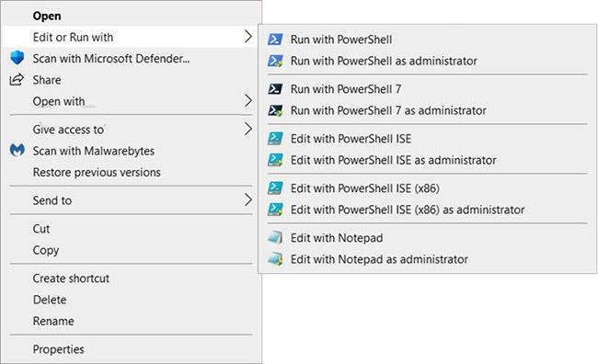The height and width of the screenshot is (364, 598).
Task: Click icon beside Edit with PowerShell ISE (x86)
Action: [x=275, y=188]
